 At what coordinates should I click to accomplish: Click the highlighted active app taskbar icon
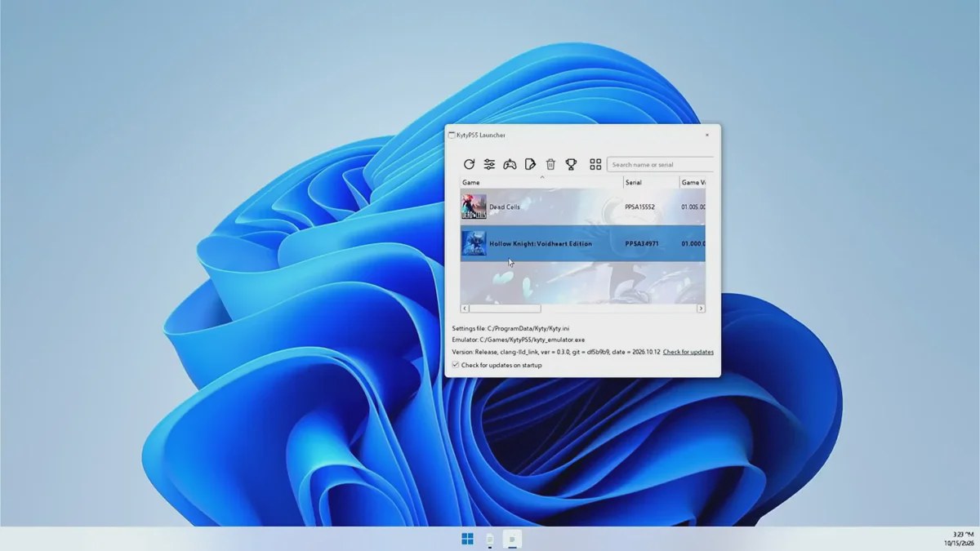tap(512, 539)
